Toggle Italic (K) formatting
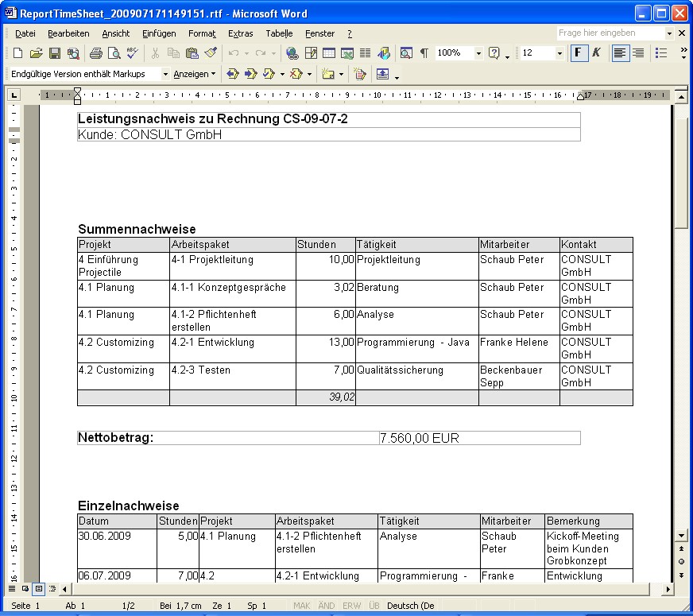This screenshot has height=616, width=693. 595,53
